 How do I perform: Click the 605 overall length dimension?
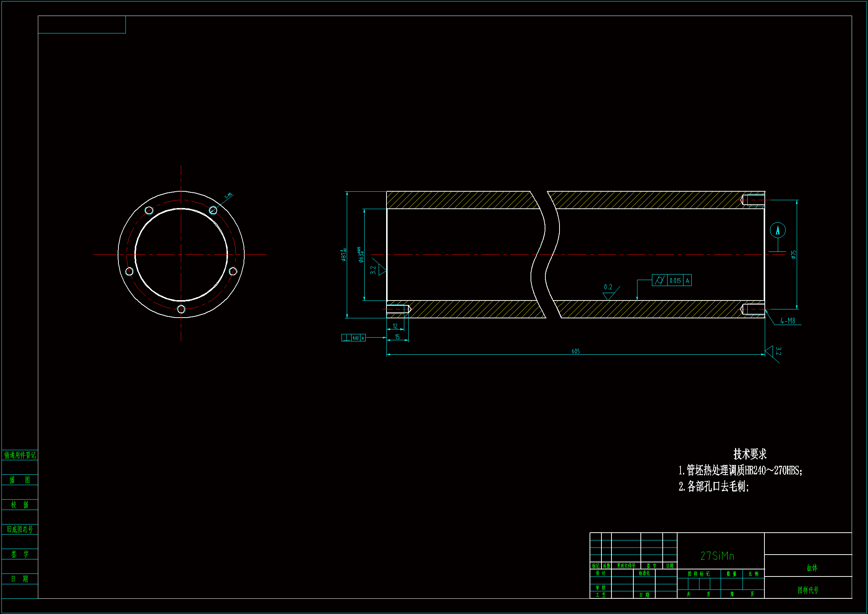(575, 351)
